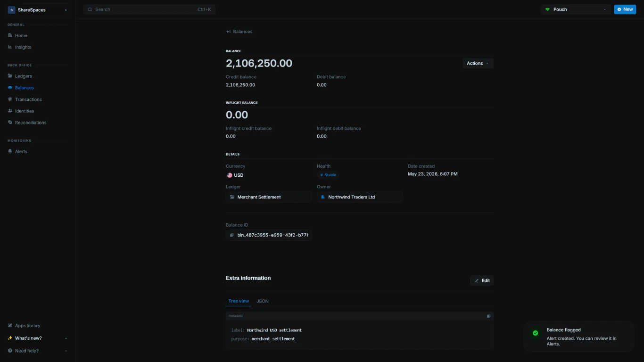
Task: Click the Credit balance 2,106,250.00 value
Action: click(x=240, y=85)
